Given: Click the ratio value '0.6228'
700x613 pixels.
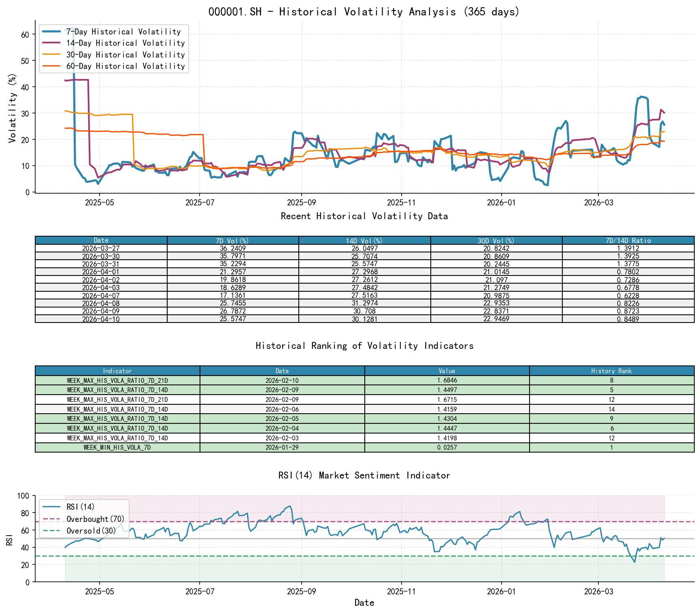Looking at the screenshot, I should pos(628,295).
